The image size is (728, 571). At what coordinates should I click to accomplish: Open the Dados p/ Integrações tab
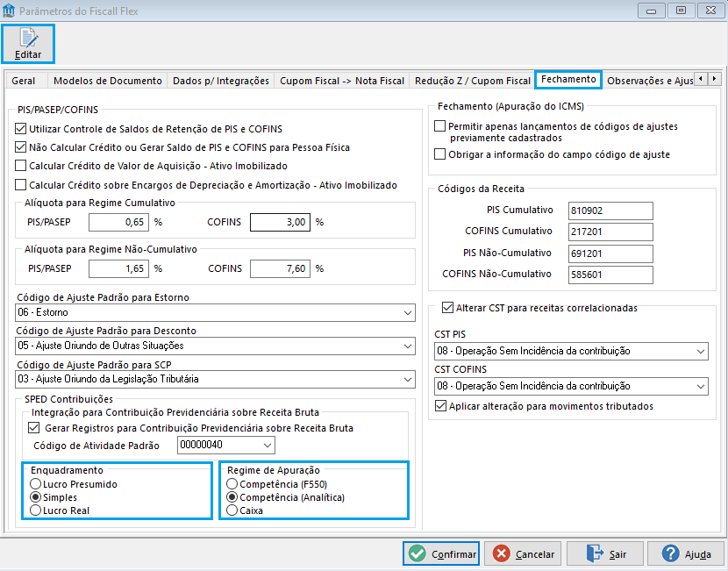pos(221,81)
